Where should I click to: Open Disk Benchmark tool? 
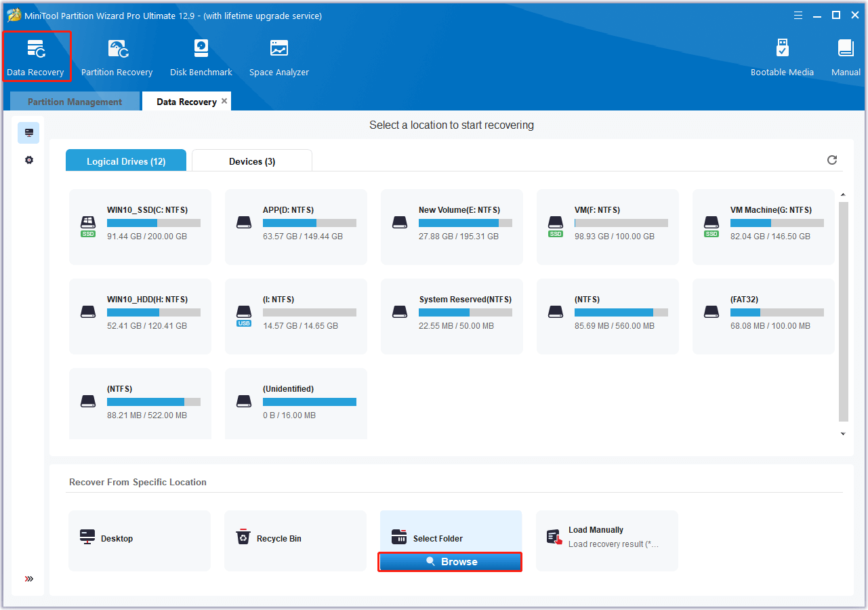click(x=201, y=57)
